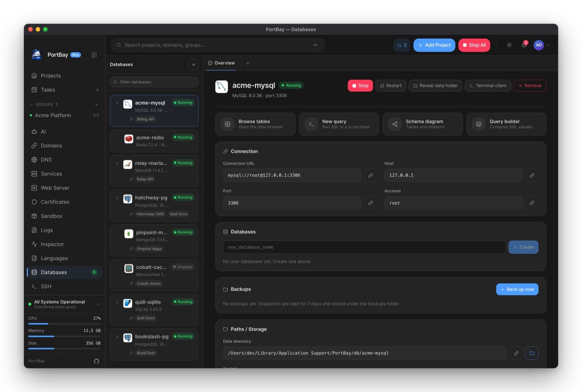Click the new_database_name input
This screenshot has width=582, height=392.
(364, 247)
